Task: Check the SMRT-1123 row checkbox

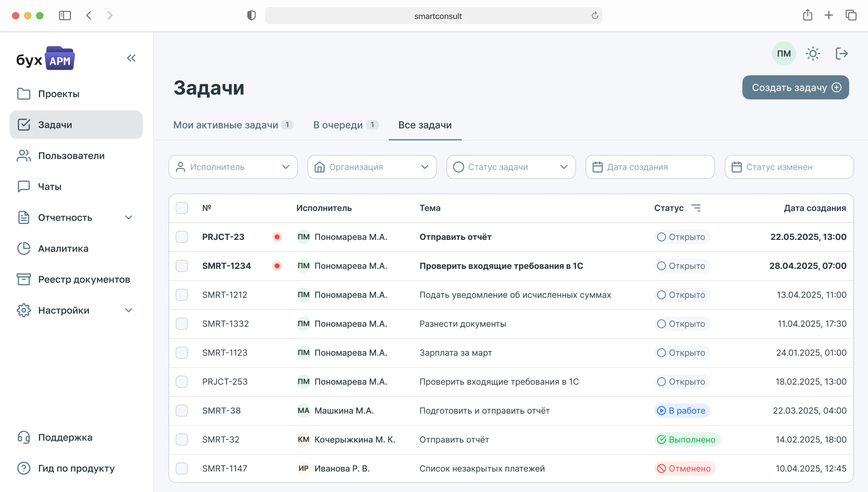Action: tap(182, 353)
